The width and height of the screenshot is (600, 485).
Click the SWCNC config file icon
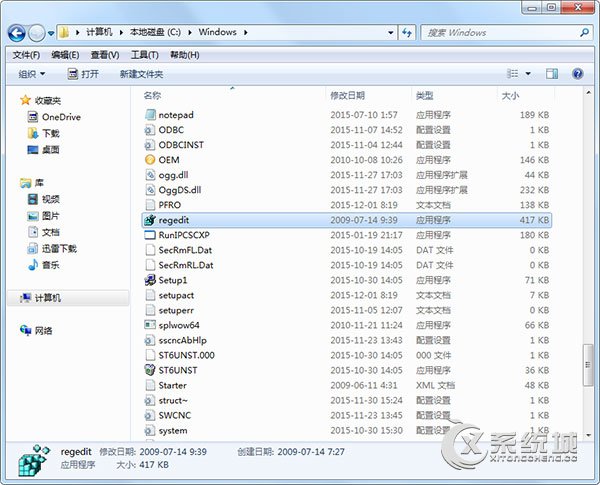pos(150,415)
